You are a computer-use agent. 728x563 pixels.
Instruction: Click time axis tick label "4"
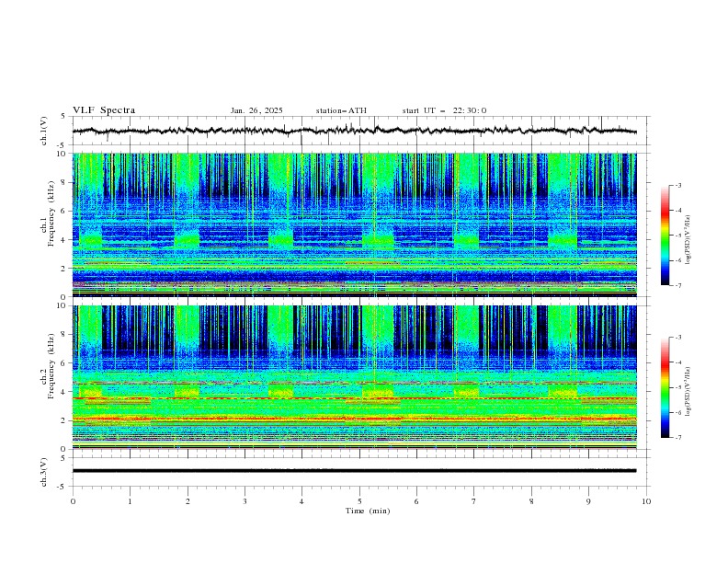301,501
